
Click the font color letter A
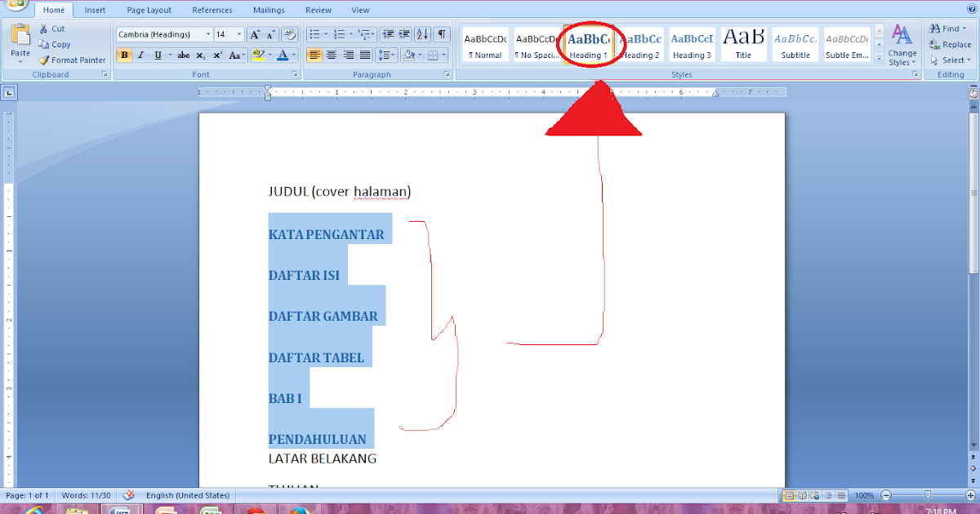tap(283, 55)
